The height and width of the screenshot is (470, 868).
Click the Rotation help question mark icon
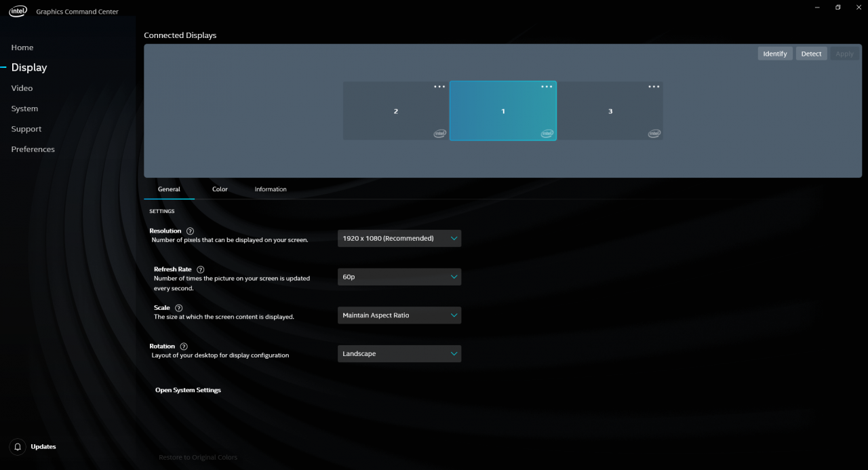pyautogui.click(x=184, y=347)
